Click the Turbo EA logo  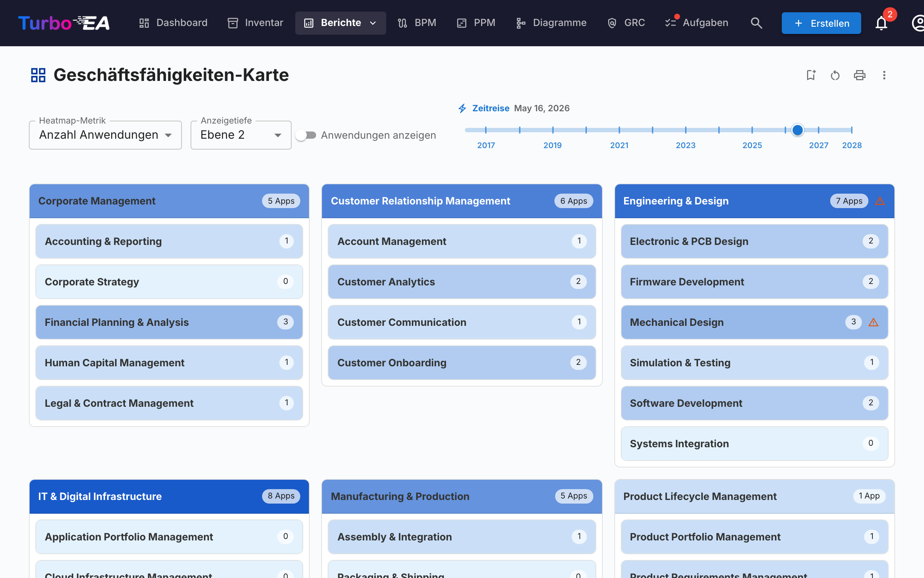click(64, 23)
